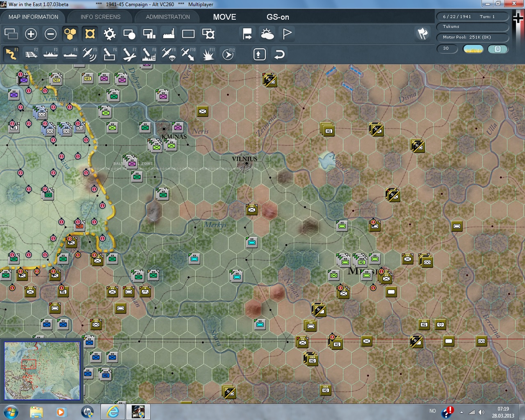Expand hidden tray icons arrow
This screenshot has width=525, height=420.
pyautogui.click(x=462, y=412)
